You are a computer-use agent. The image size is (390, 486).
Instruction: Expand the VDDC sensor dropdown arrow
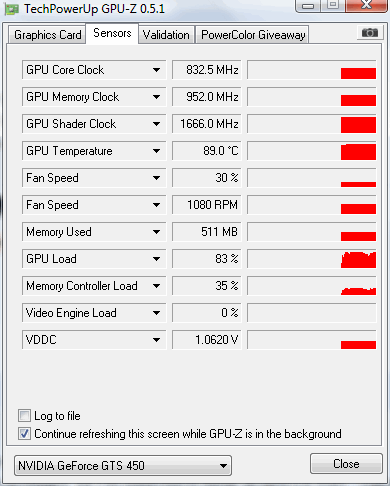156,340
